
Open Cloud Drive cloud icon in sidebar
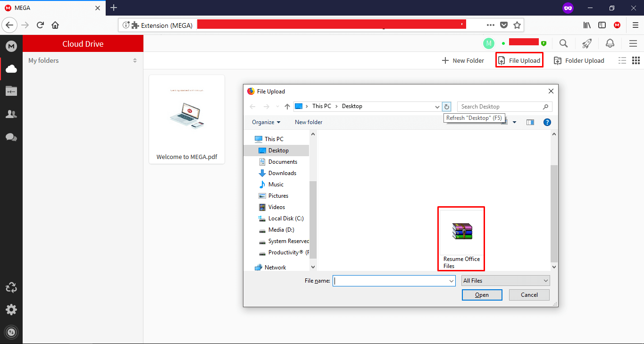(11, 69)
